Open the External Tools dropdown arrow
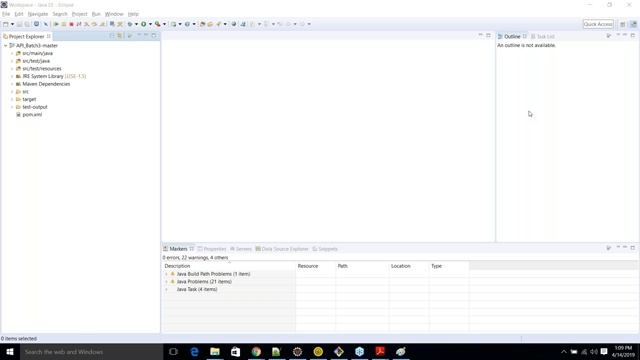 pyautogui.click(x=164, y=24)
